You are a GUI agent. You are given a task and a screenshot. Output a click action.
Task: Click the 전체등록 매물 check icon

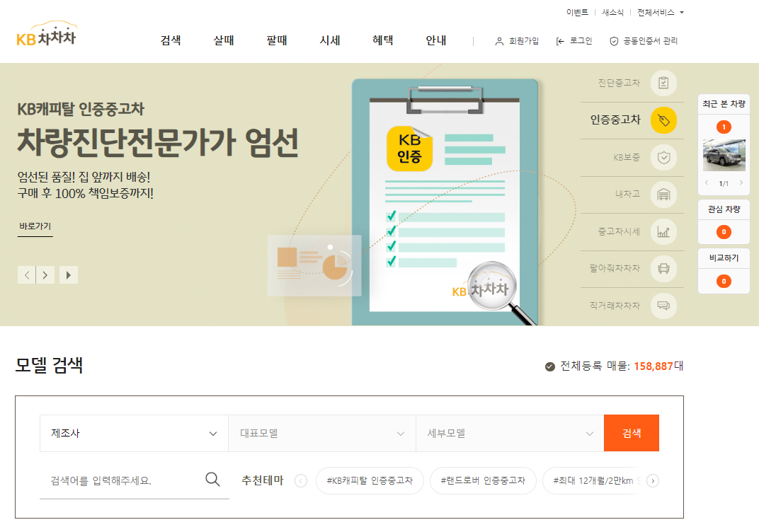[550, 366]
